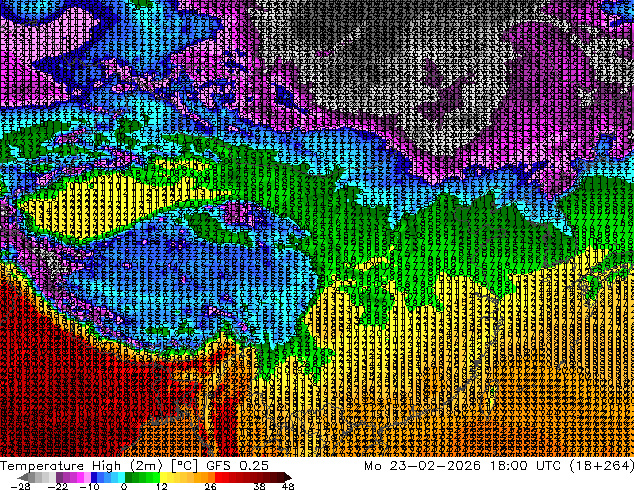634x490 pixels.
Task: Click the '18:00 UTC' time text
Action: coord(526,466)
